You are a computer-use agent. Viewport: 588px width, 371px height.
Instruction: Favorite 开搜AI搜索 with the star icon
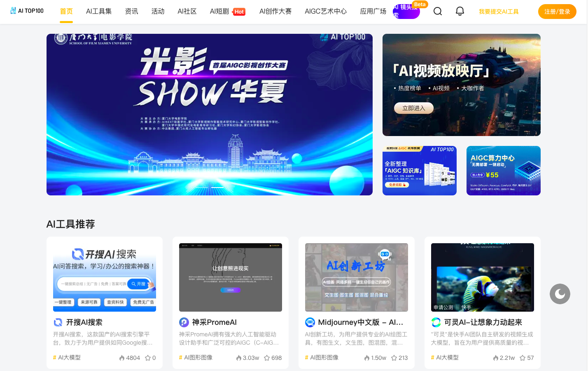tap(148, 358)
